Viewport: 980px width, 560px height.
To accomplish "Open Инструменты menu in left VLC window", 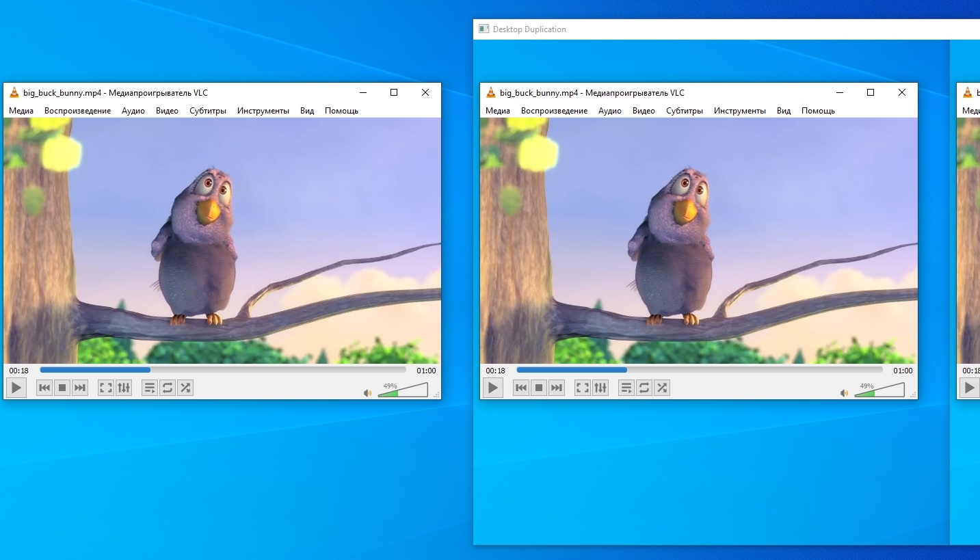I will (x=263, y=111).
